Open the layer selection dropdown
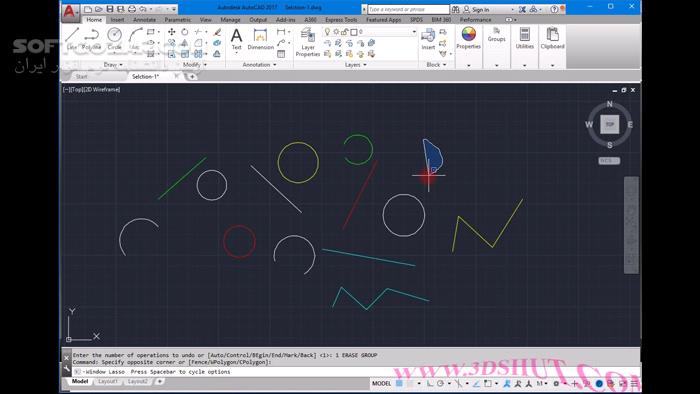Screen dimensions: 700x394 click(x=414, y=32)
